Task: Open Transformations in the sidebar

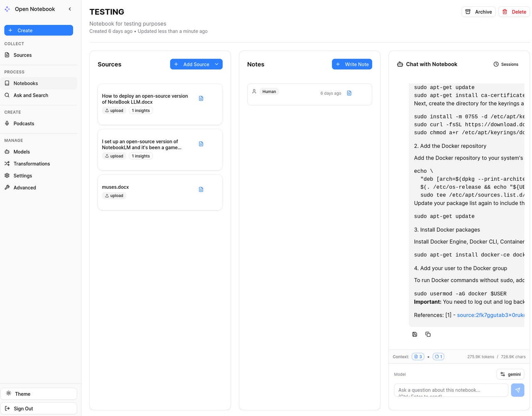Action: pos(32,164)
